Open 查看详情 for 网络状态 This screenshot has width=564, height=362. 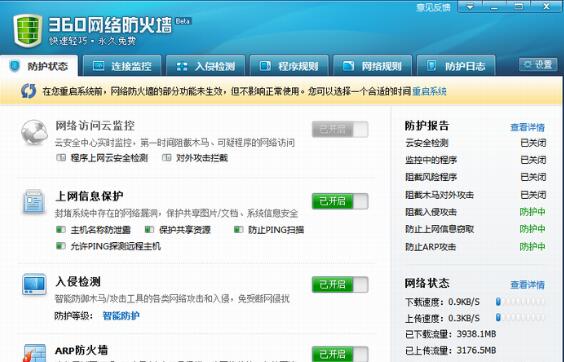point(527,285)
